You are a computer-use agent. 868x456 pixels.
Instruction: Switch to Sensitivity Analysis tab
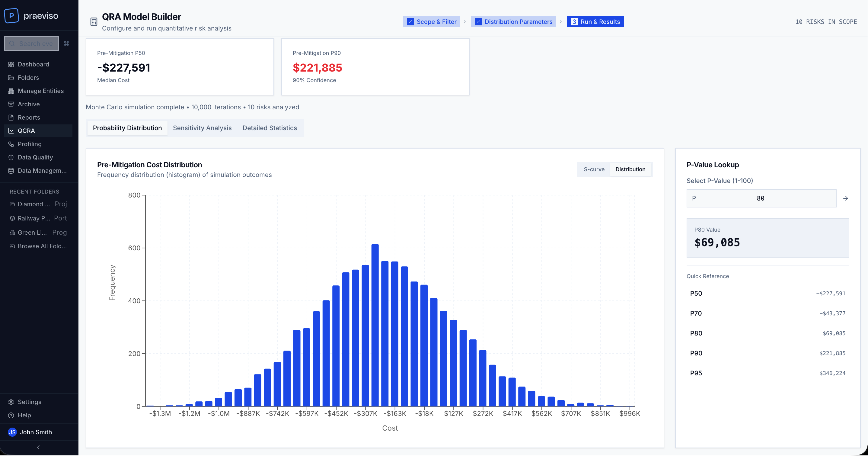[202, 128]
